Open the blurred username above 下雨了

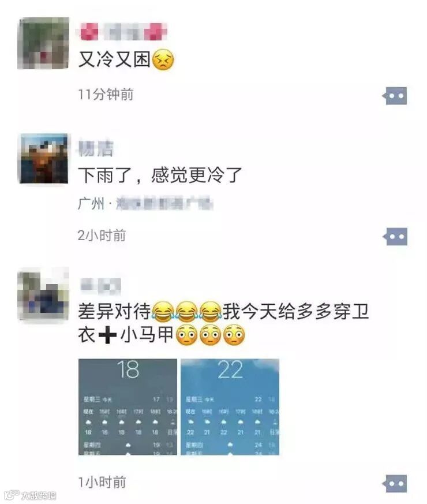point(96,148)
